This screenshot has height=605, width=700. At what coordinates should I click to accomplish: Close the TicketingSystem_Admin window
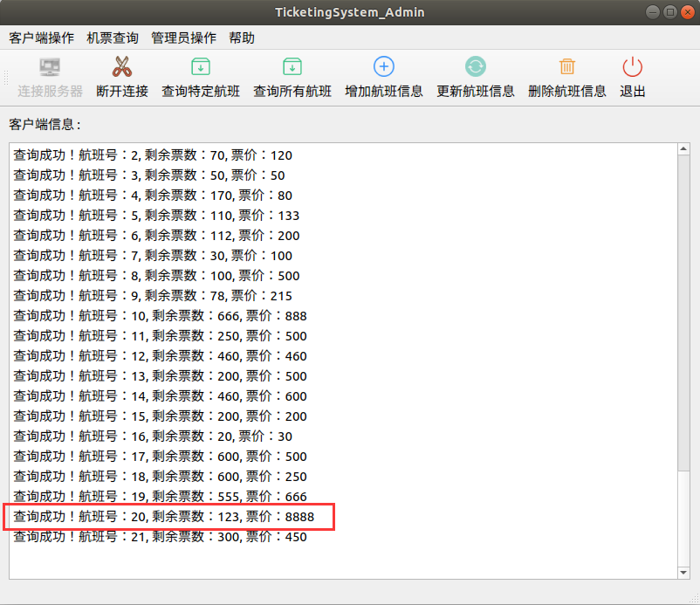(687, 12)
